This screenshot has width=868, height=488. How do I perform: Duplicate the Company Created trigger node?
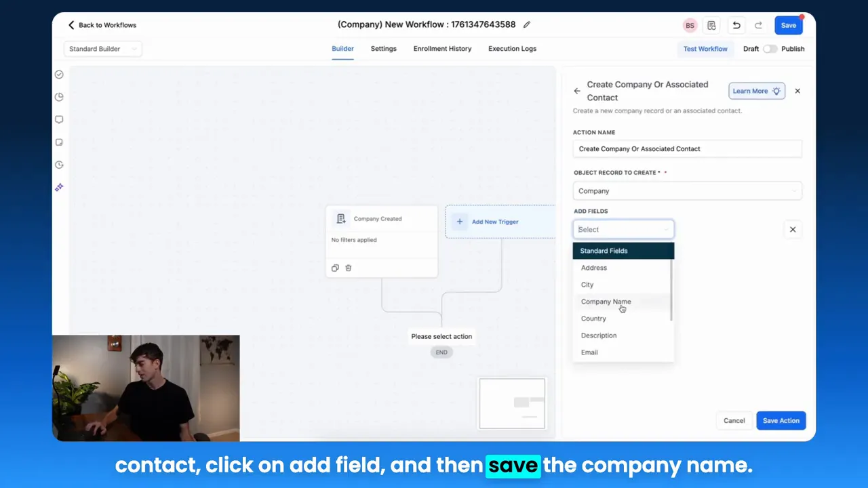tap(334, 268)
